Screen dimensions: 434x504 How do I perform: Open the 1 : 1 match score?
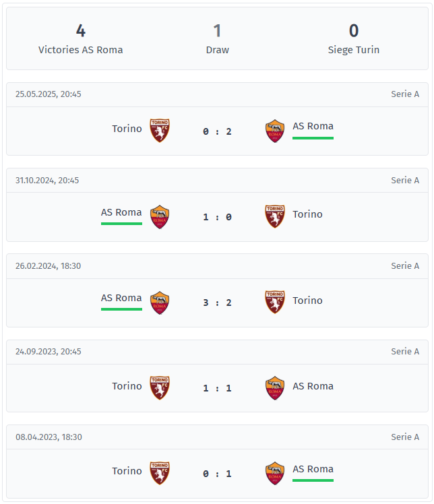click(217, 388)
